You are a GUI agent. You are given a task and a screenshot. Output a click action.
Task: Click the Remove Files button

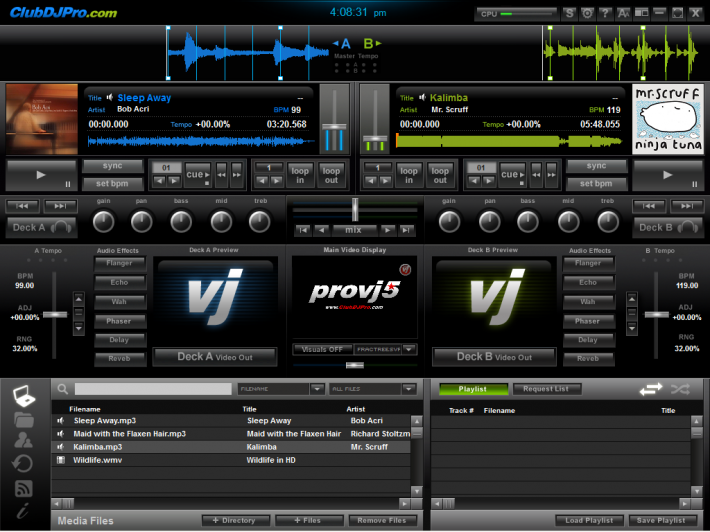tap(382, 521)
